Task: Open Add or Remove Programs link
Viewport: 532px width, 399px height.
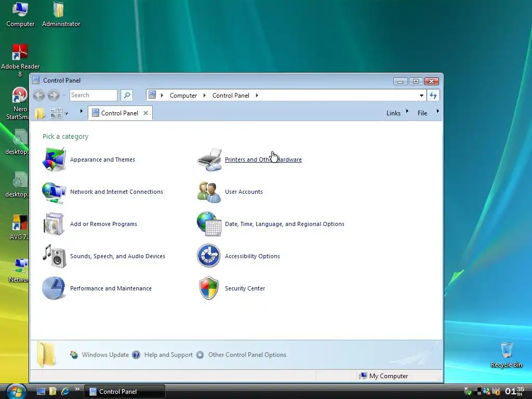Action: (x=103, y=224)
